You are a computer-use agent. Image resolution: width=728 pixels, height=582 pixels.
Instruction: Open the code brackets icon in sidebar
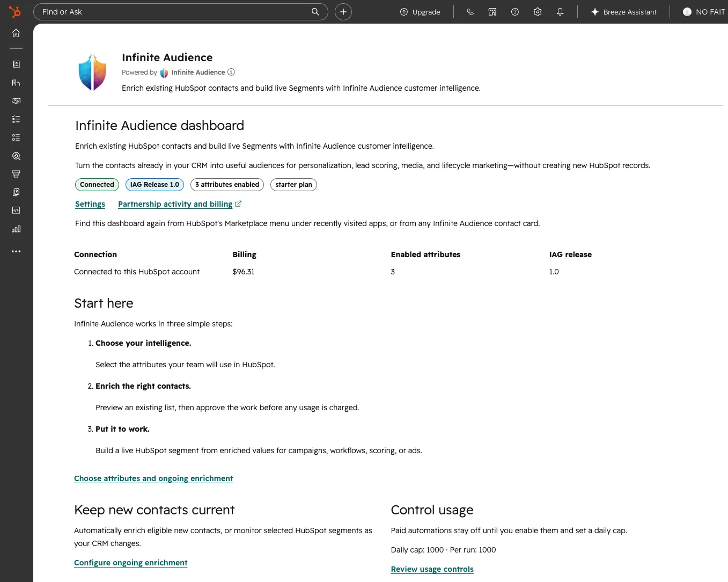(16, 210)
